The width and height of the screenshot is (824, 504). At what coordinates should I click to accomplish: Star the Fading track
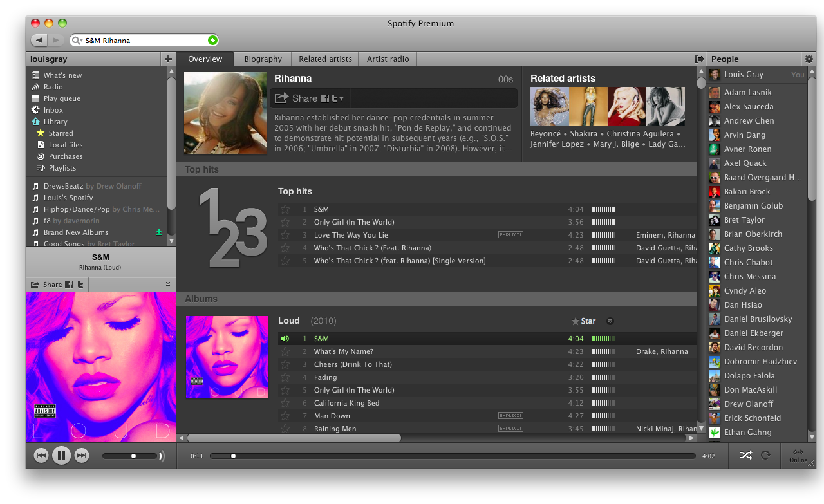pos(285,377)
